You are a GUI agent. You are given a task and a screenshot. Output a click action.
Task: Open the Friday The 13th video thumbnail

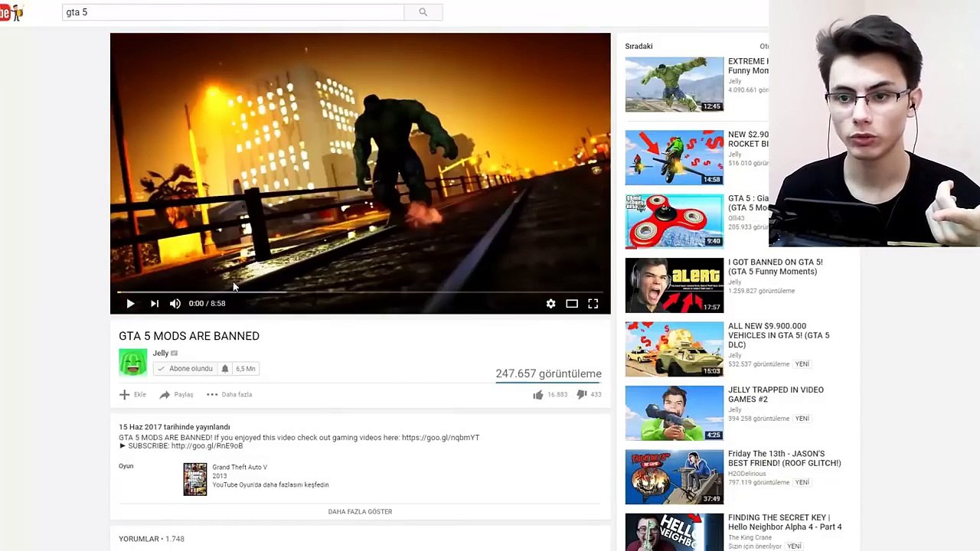[x=674, y=478]
